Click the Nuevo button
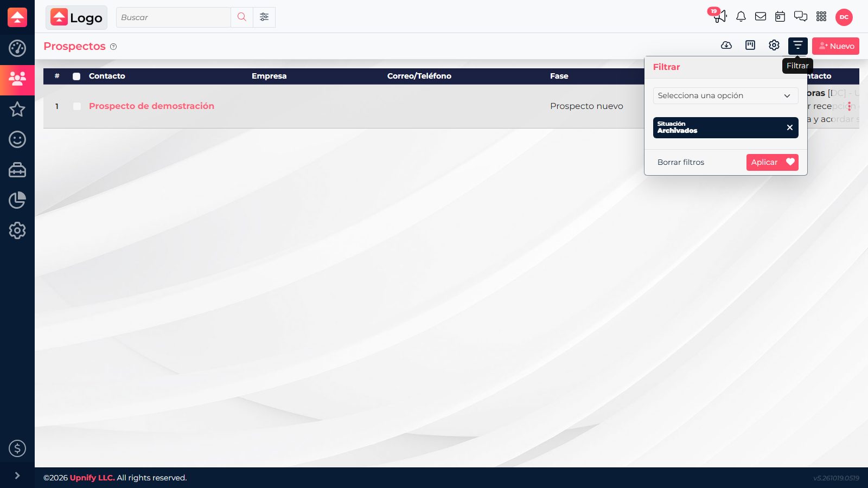Screen dimensions: 868x488 (x=835, y=46)
